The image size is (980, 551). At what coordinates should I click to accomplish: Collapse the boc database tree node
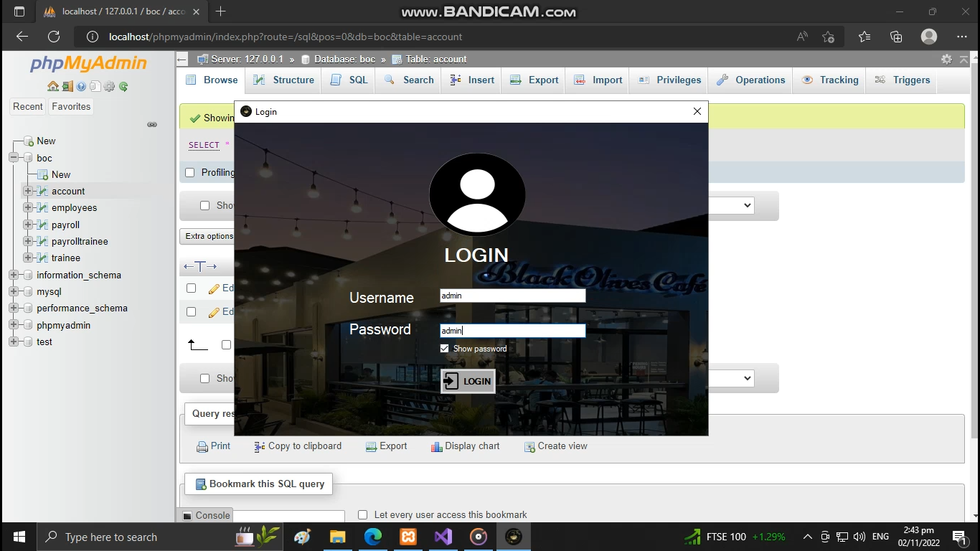click(x=13, y=158)
